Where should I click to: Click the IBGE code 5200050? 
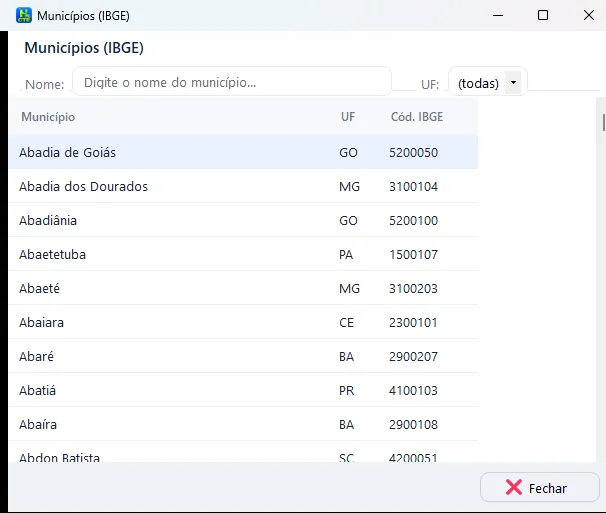[x=413, y=152]
